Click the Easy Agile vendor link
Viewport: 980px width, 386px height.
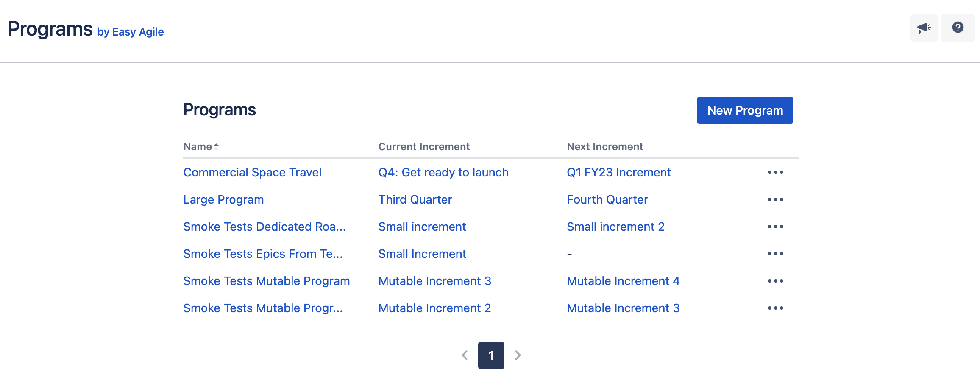point(138,32)
